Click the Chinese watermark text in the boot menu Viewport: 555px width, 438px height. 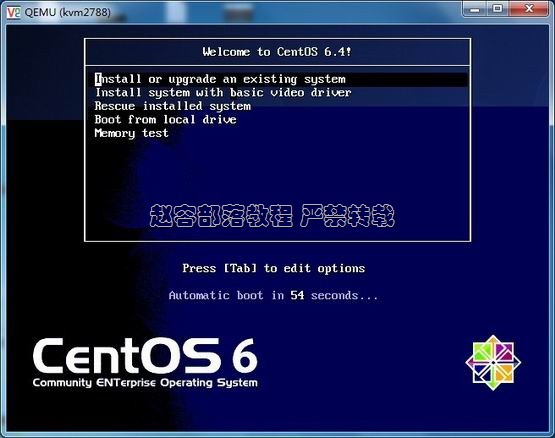(x=272, y=216)
